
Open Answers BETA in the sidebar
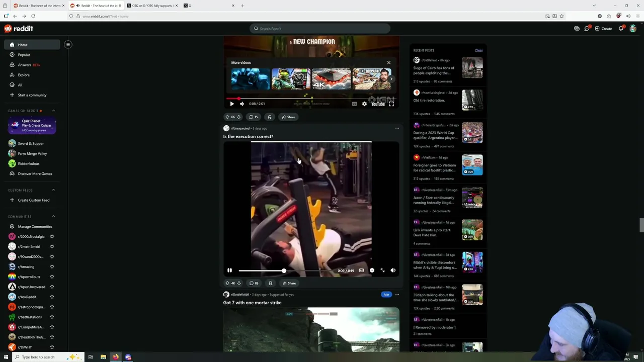point(32,65)
